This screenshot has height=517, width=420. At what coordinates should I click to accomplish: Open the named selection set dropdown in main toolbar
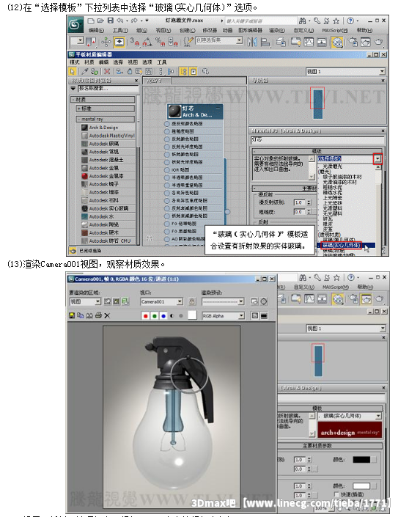(219, 40)
